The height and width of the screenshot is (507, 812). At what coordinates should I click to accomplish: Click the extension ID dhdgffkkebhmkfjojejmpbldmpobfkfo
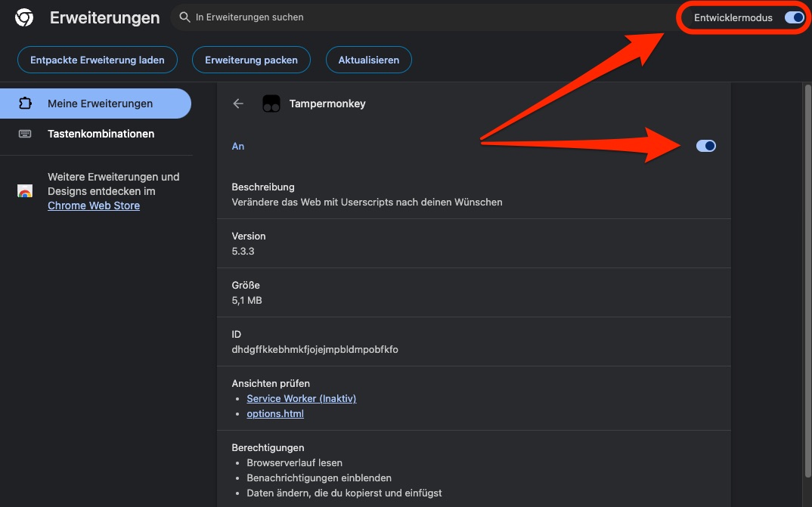click(x=315, y=350)
